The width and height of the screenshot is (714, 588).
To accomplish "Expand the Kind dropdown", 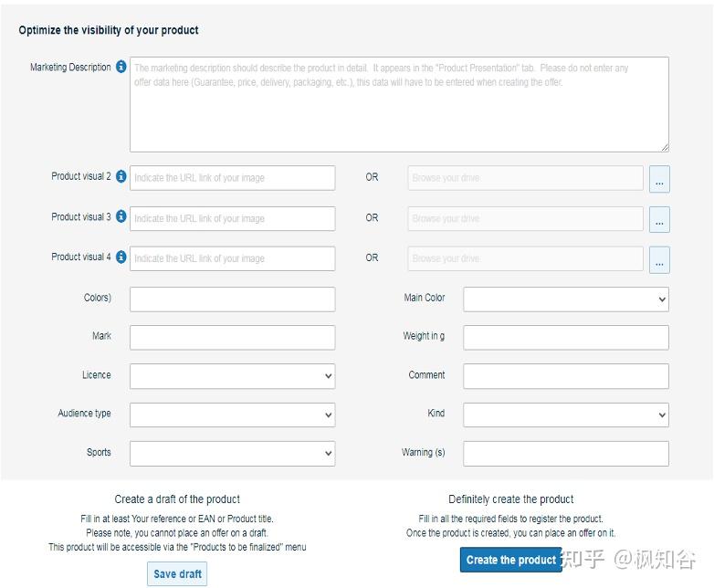I will tap(565, 415).
